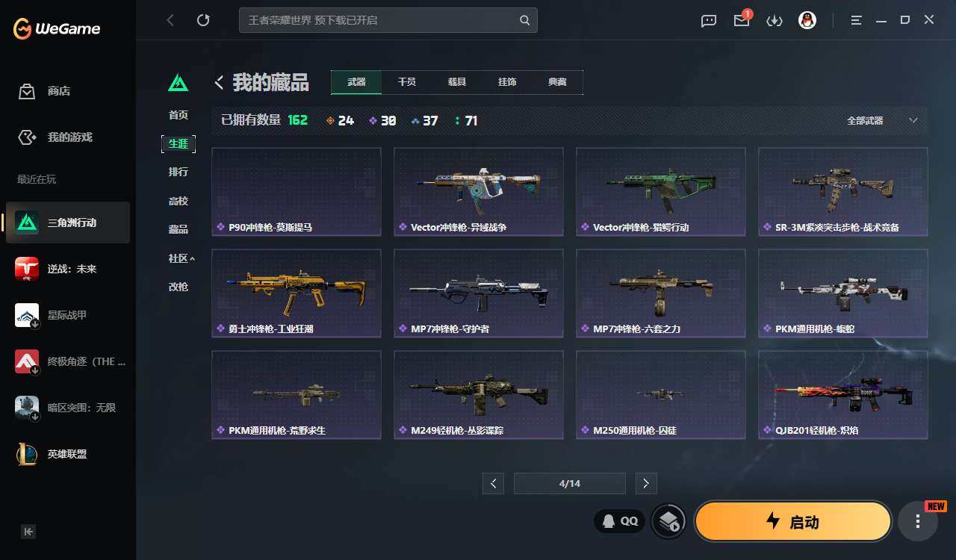956x560 pixels.
Task: Open the hamburger menu in the title bar
Action: [857, 20]
